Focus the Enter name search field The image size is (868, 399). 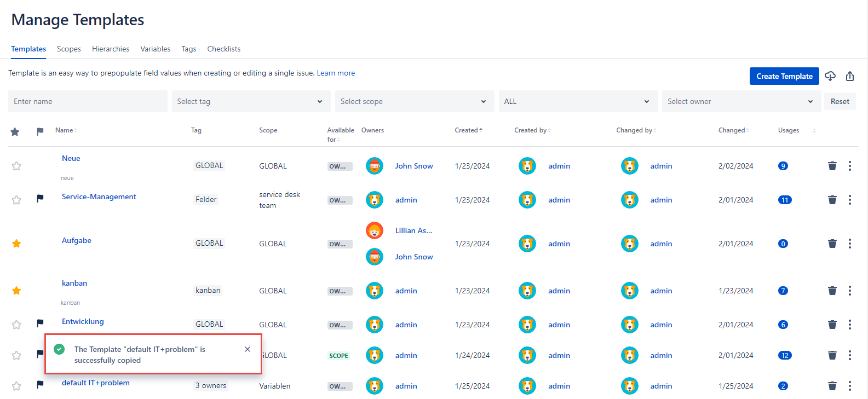point(88,101)
